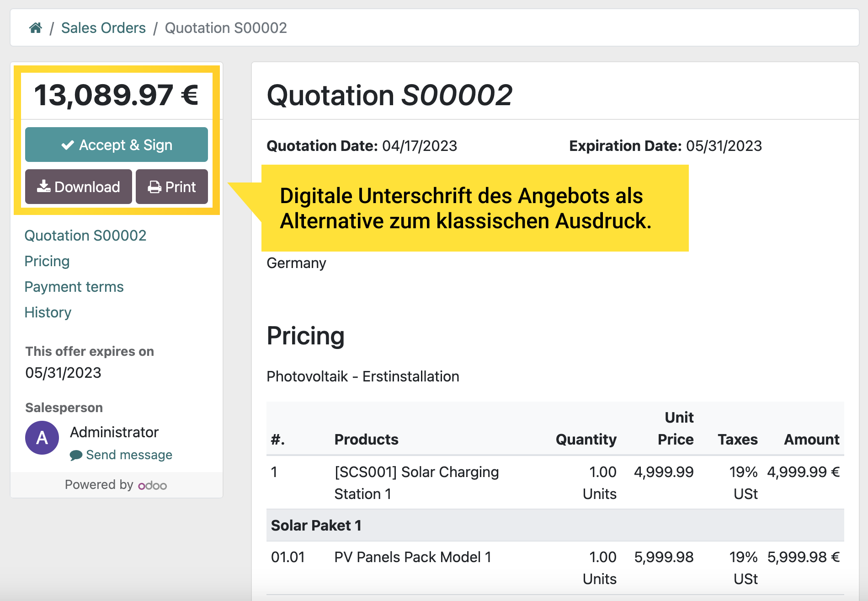Click Quotation S00002 breadcrumb text
The width and height of the screenshot is (868, 601).
coord(226,28)
